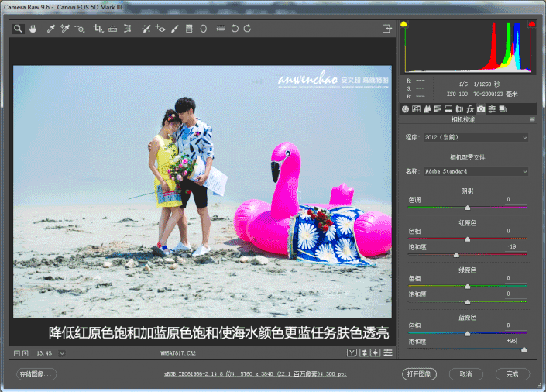The height and width of the screenshot is (392, 546).
Task: Select the Crop tool
Action: (x=98, y=29)
